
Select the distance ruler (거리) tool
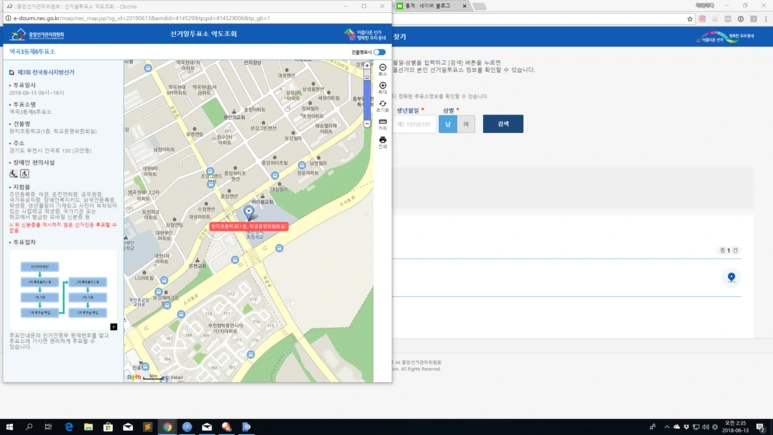[x=383, y=124]
